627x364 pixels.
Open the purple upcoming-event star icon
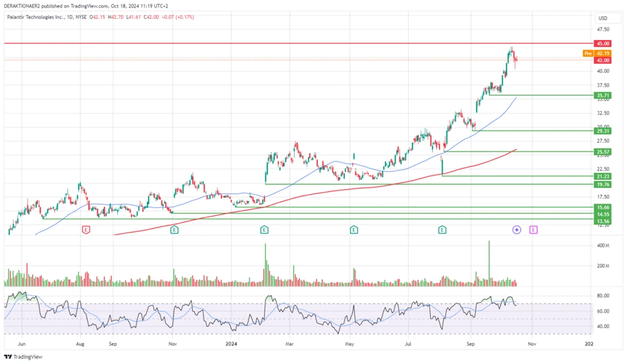(516, 229)
